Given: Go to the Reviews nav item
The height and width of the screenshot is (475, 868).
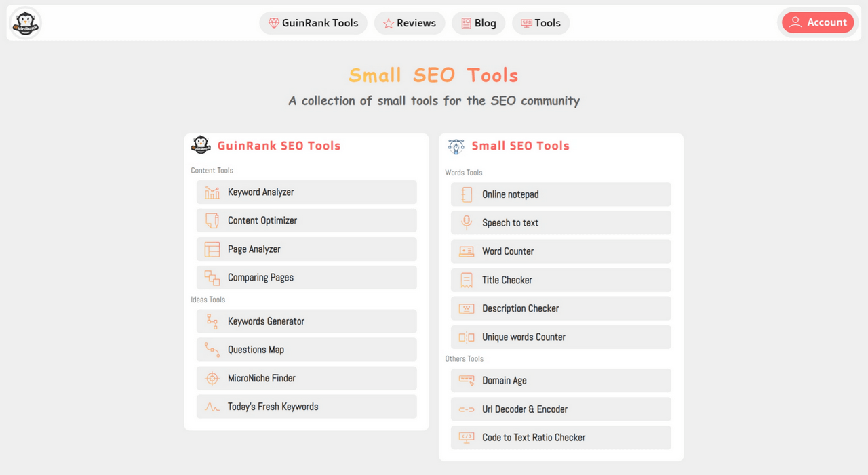Looking at the screenshot, I should tap(410, 23).
